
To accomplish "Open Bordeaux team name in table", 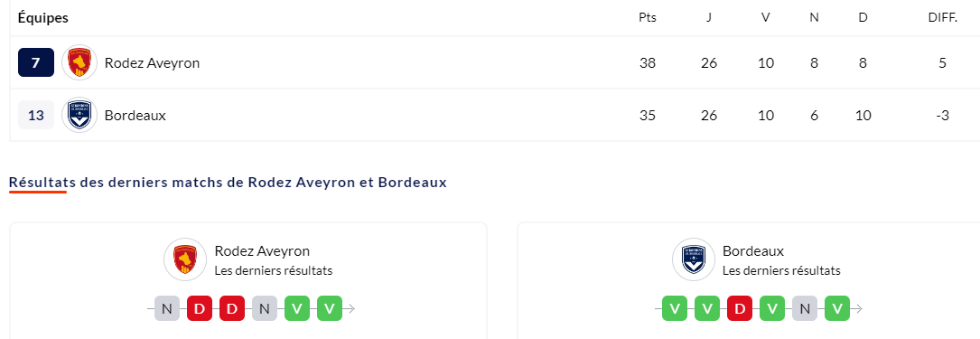I will 135,116.
